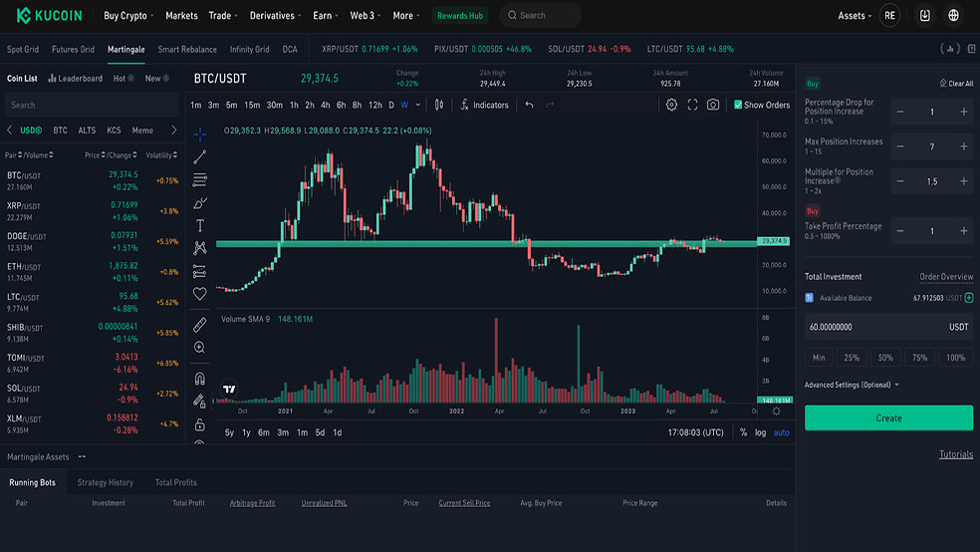The height and width of the screenshot is (552, 980).
Task: Open the RE account avatar
Action: point(890,16)
